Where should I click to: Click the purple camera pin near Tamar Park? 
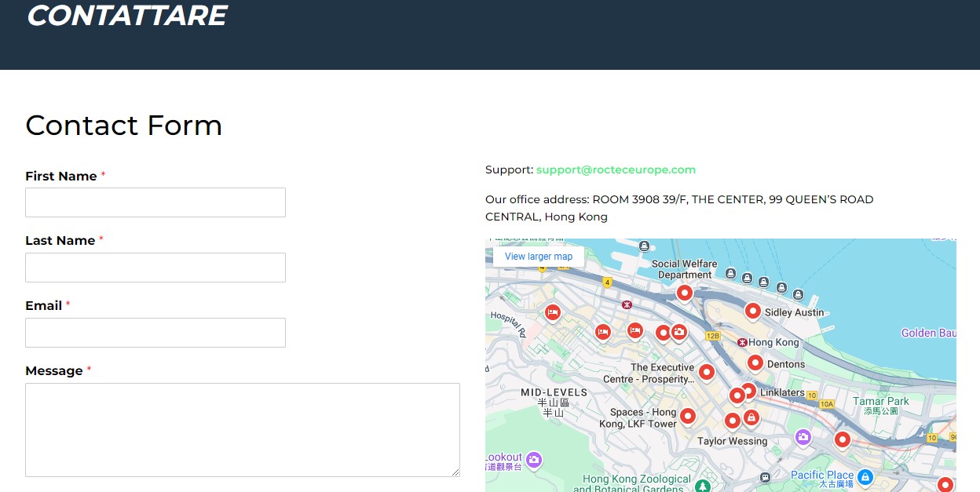[803, 437]
